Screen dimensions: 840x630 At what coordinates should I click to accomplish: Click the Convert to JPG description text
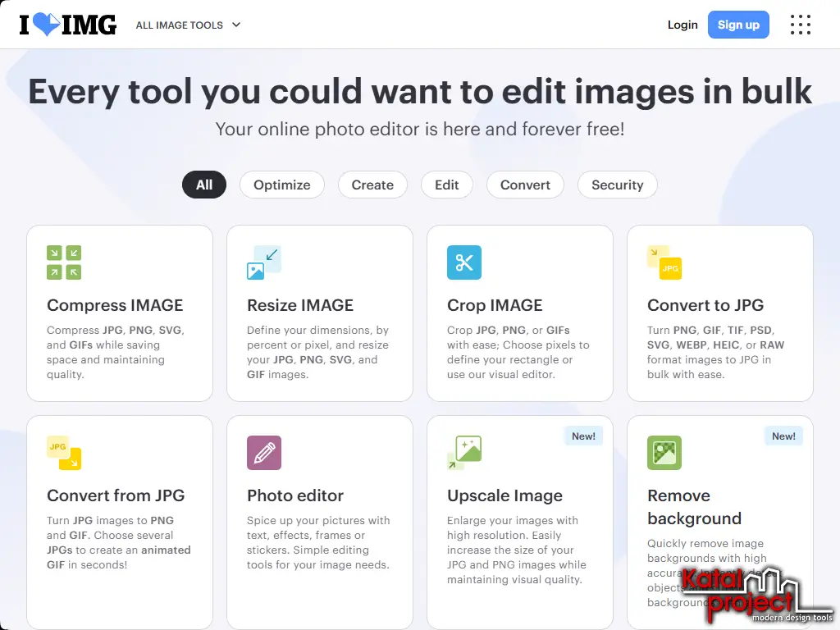click(x=715, y=352)
